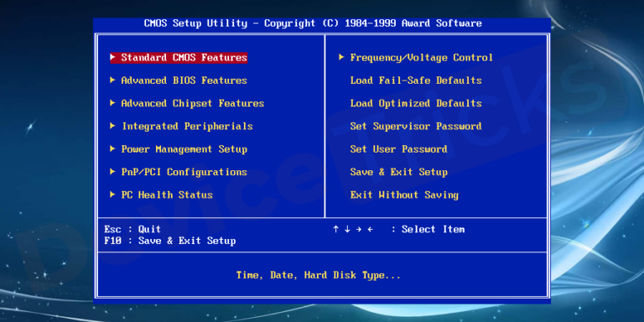The width and height of the screenshot is (644, 322).
Task: Click the arrow beside PC Health Status
Action: pos(112,195)
